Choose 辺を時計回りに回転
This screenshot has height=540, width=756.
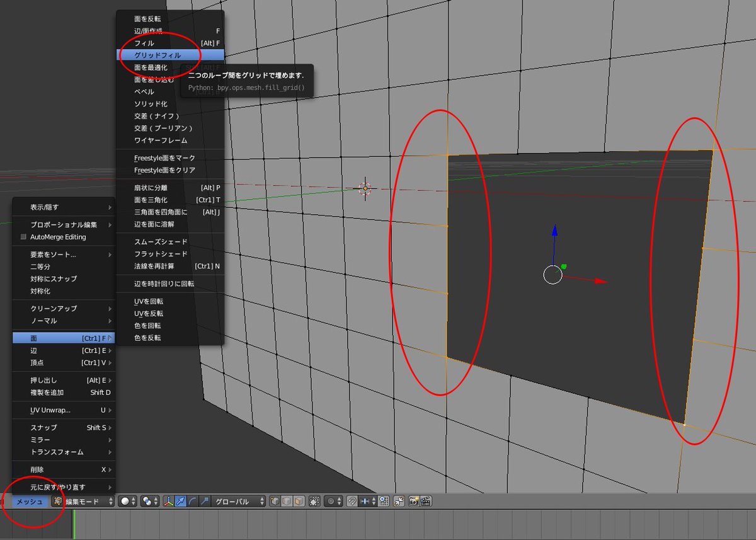170,284
